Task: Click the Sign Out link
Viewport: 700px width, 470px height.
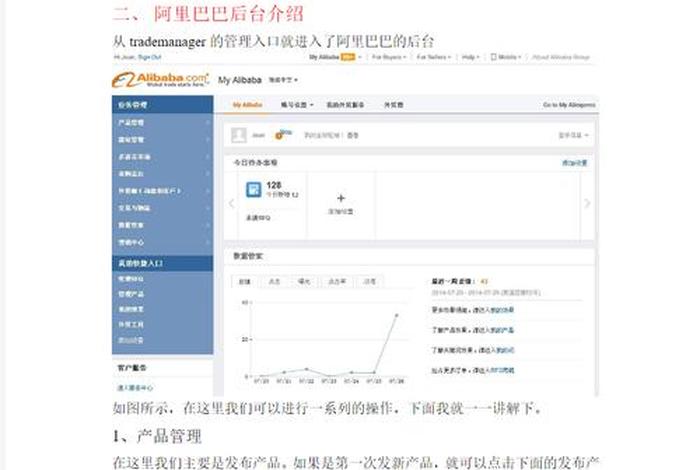Action: (x=150, y=57)
